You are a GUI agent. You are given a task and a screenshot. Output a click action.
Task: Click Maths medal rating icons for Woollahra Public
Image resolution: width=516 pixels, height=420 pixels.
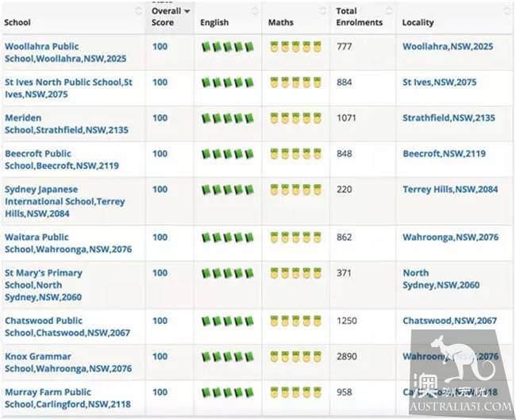point(295,47)
